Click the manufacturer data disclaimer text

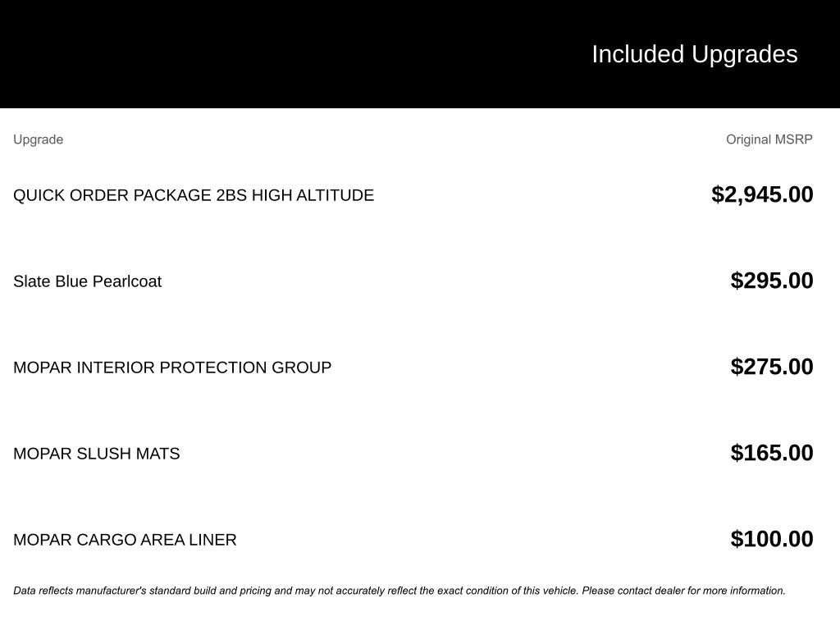coord(399,591)
